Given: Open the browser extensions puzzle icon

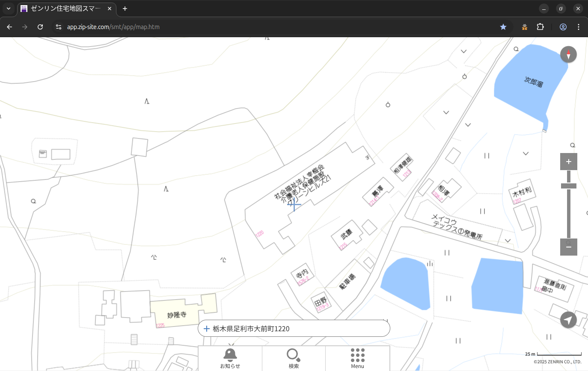Looking at the screenshot, I should click(540, 27).
